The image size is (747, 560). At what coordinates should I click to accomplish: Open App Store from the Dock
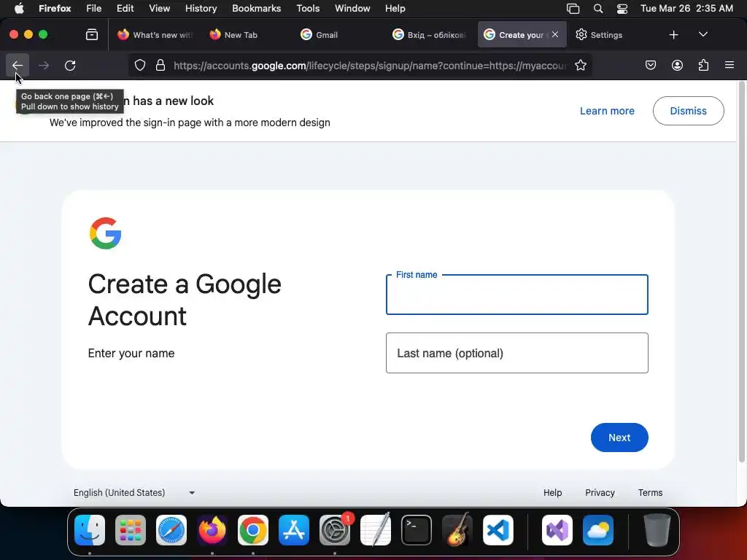[294, 530]
